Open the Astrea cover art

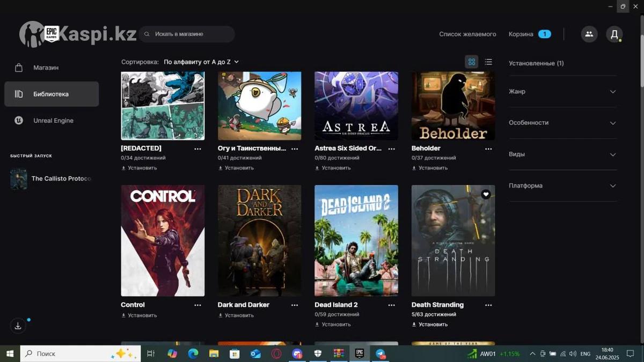tap(356, 106)
